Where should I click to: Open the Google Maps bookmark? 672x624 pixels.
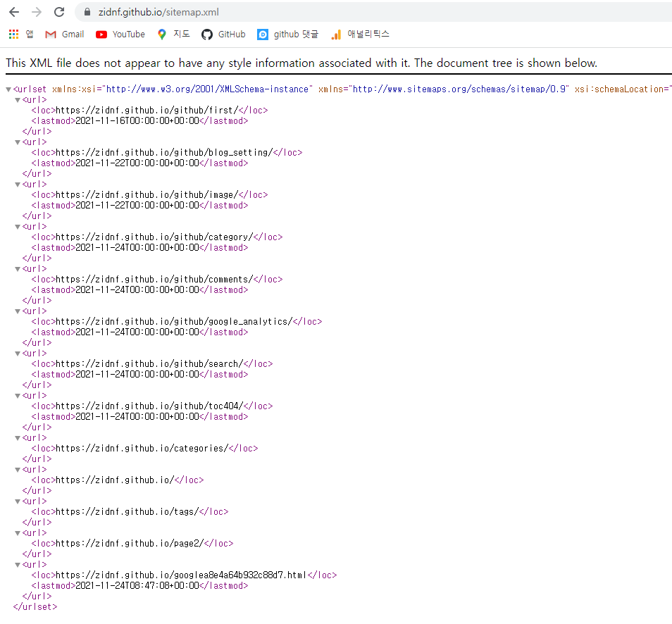coord(173,34)
